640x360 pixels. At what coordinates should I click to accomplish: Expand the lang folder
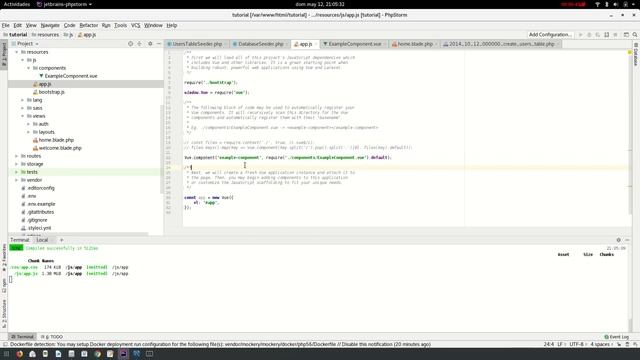click(x=22, y=100)
